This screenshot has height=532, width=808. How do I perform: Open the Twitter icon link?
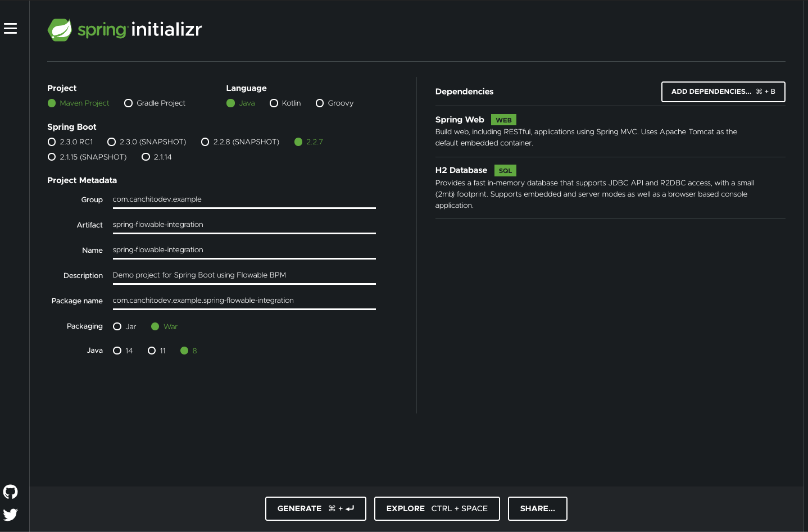(10, 515)
